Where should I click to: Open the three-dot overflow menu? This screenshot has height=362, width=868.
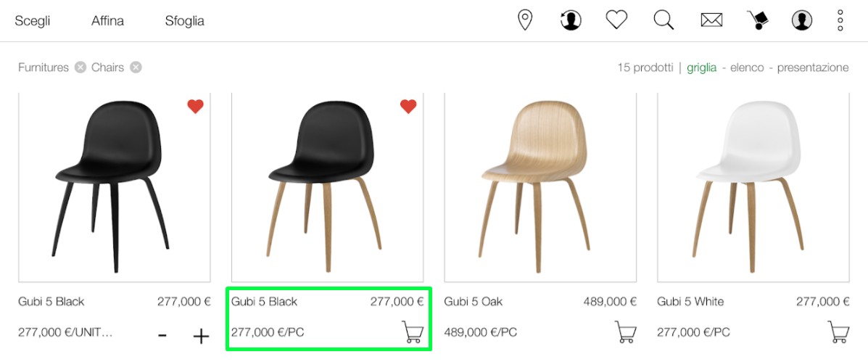(x=840, y=20)
